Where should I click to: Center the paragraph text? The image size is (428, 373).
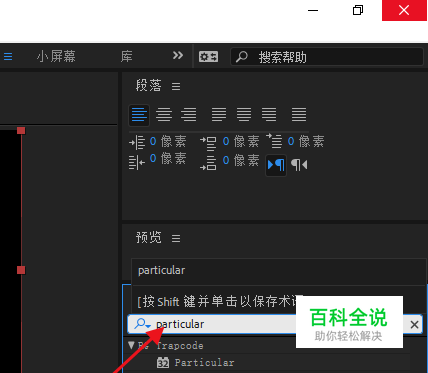[x=164, y=115]
